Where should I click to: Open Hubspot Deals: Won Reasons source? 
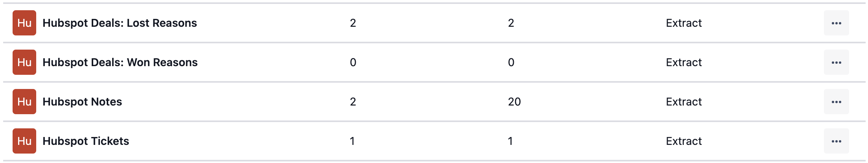pos(120,62)
